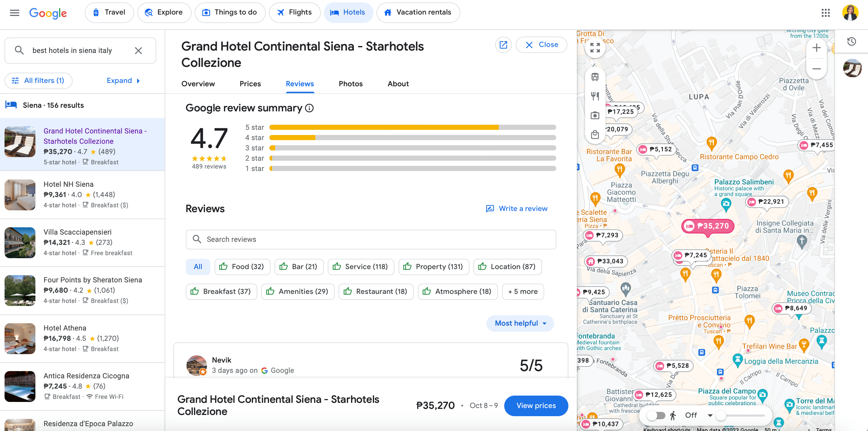This screenshot has width=868, height=431.
Task: Open the Flights tab
Action: click(x=294, y=12)
